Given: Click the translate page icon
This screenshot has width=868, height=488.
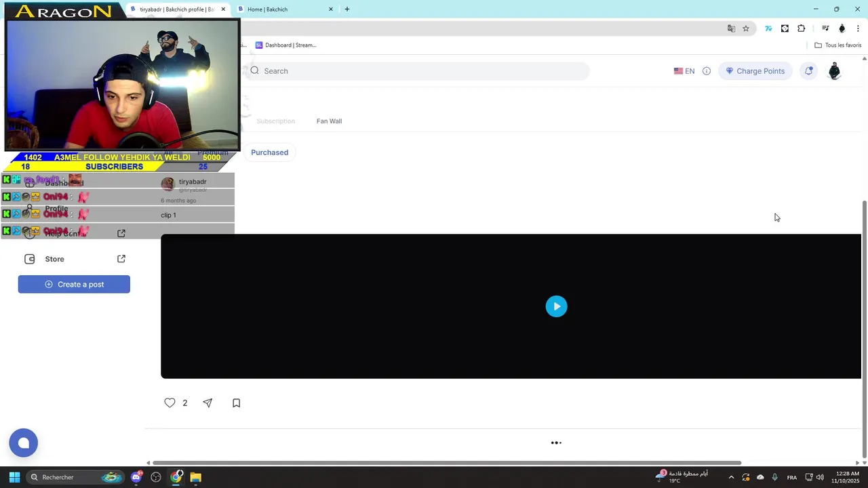Looking at the screenshot, I should [x=731, y=28].
